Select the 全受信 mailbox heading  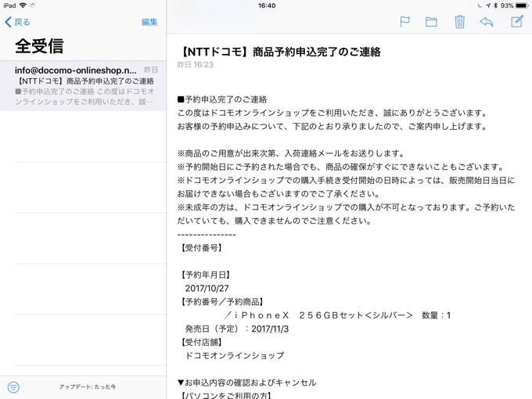[x=39, y=46]
